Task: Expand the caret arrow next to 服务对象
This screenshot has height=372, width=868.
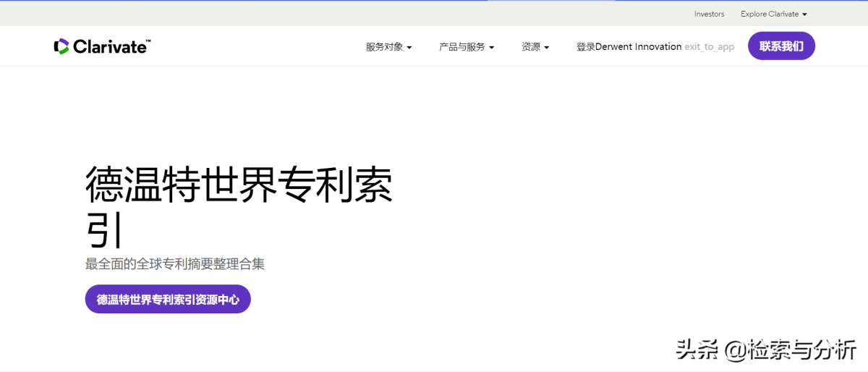Action: 409,48
